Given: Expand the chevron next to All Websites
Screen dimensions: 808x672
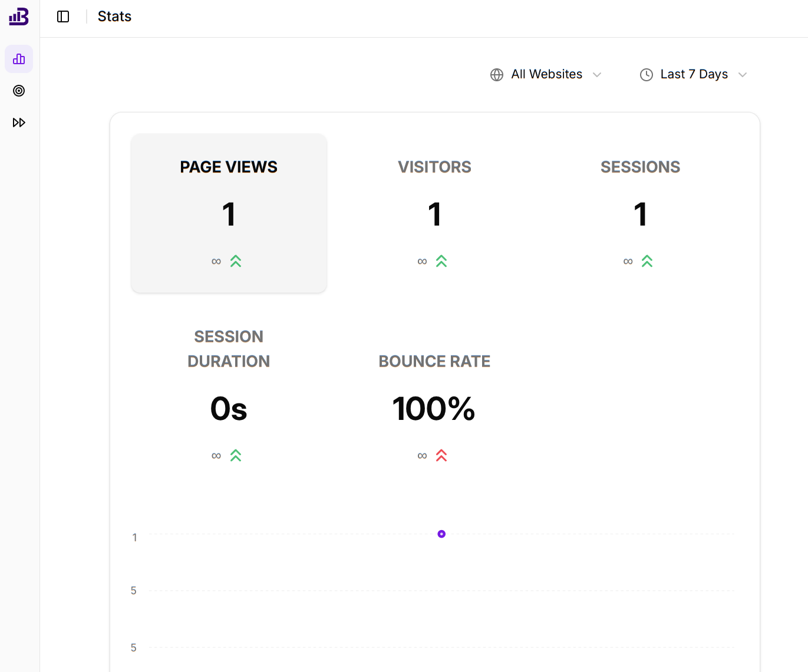Looking at the screenshot, I should tap(597, 75).
